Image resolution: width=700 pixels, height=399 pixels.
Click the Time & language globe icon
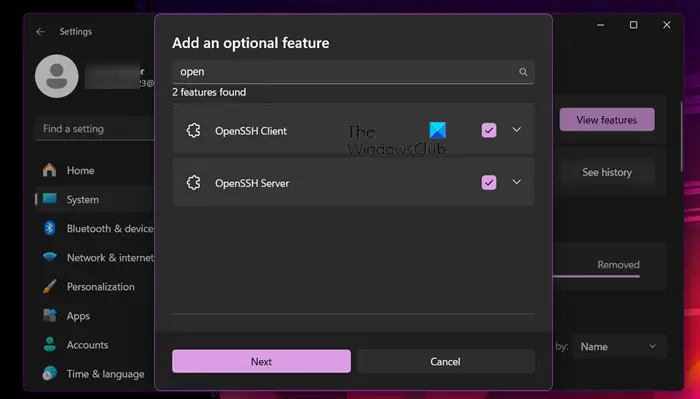50,374
